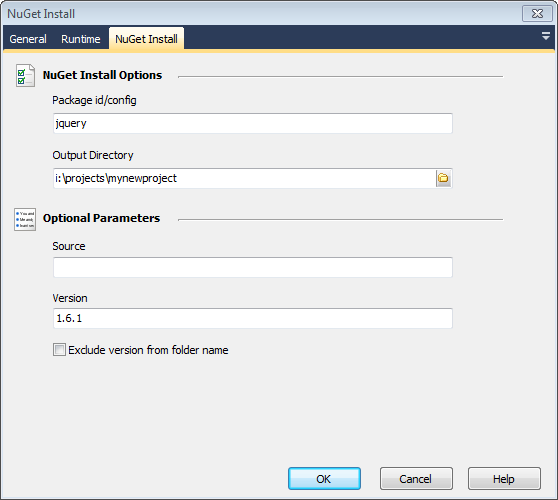Open Help for NuGet Install

point(504,479)
